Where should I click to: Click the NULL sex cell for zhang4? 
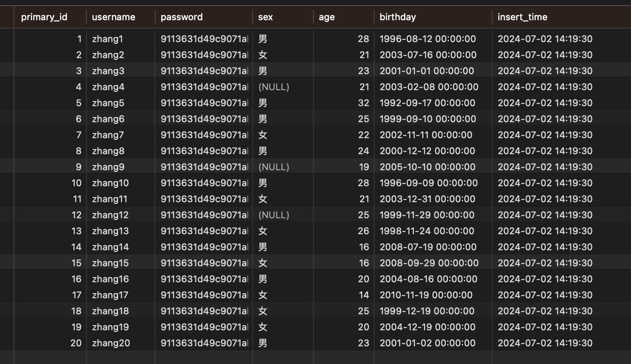[274, 87]
